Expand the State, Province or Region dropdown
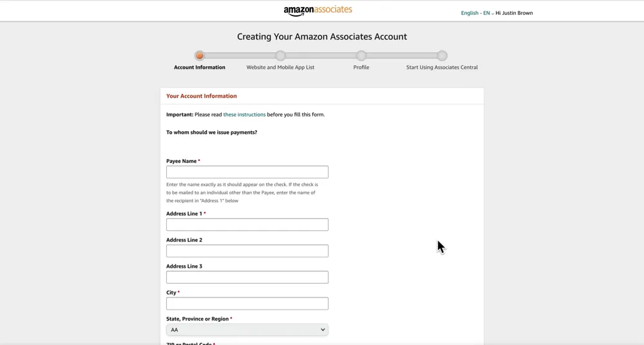Viewport: 644px width, 345px height. [247, 330]
